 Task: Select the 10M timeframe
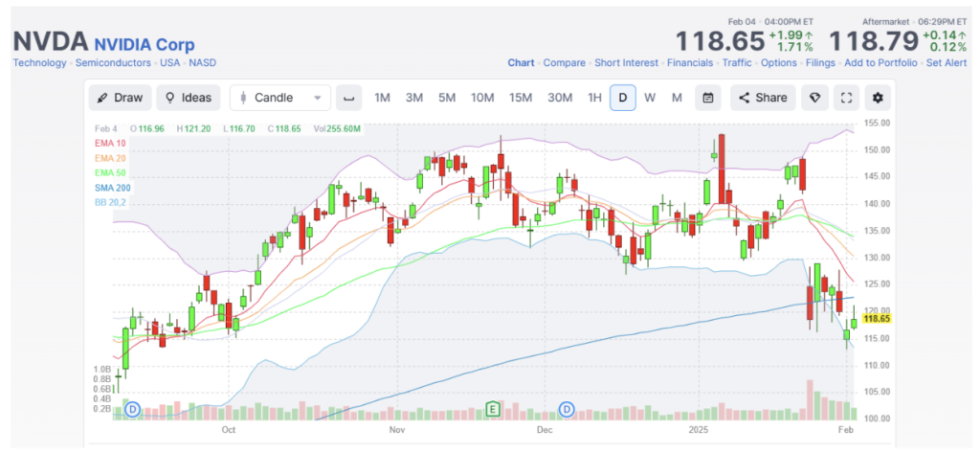coord(482,98)
